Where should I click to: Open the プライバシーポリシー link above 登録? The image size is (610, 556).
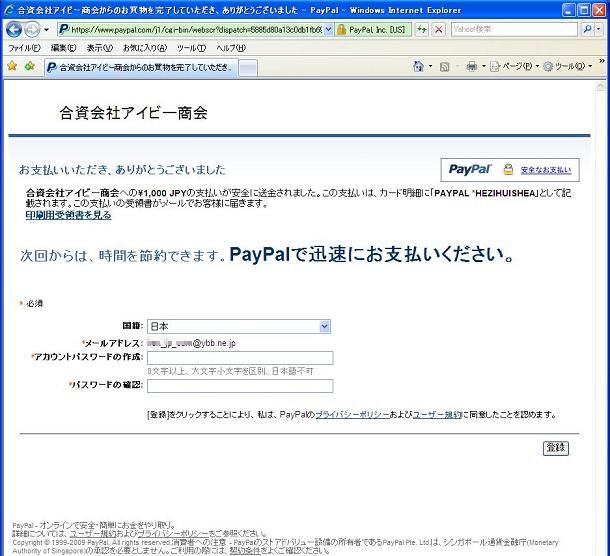point(352,415)
